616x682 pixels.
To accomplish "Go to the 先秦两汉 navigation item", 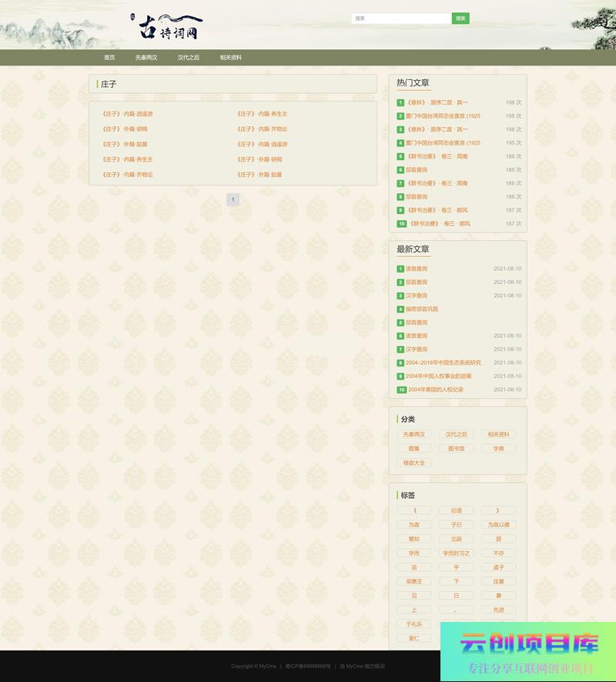I will click(146, 58).
